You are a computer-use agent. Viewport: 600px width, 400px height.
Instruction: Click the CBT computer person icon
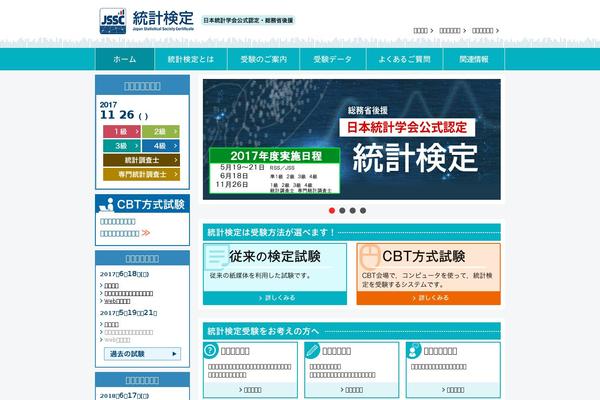coord(107,205)
